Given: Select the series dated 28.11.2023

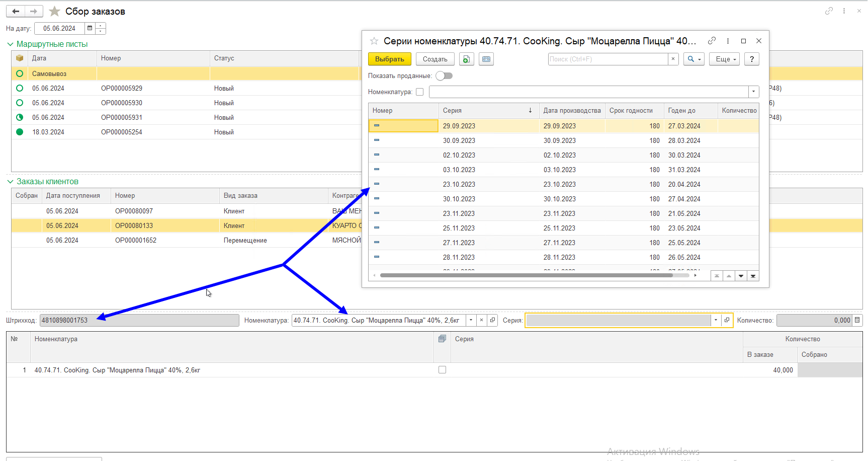Looking at the screenshot, I should point(564,257).
